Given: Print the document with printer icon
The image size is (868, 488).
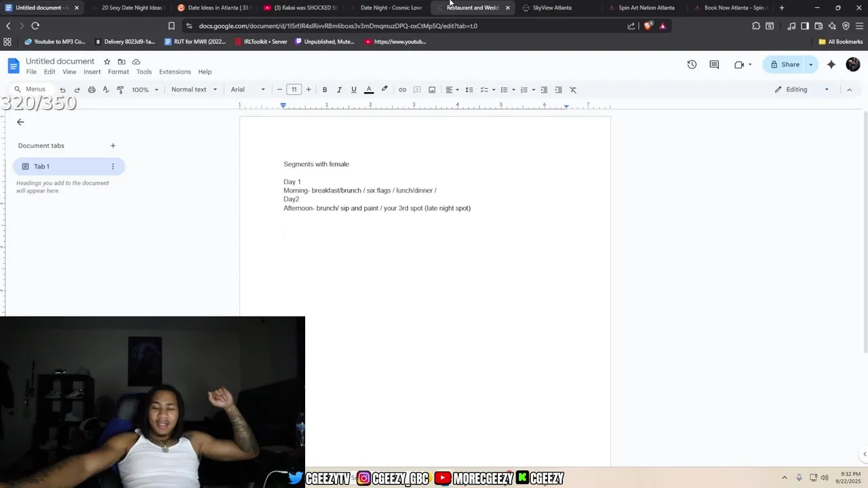Looking at the screenshot, I should [x=92, y=89].
